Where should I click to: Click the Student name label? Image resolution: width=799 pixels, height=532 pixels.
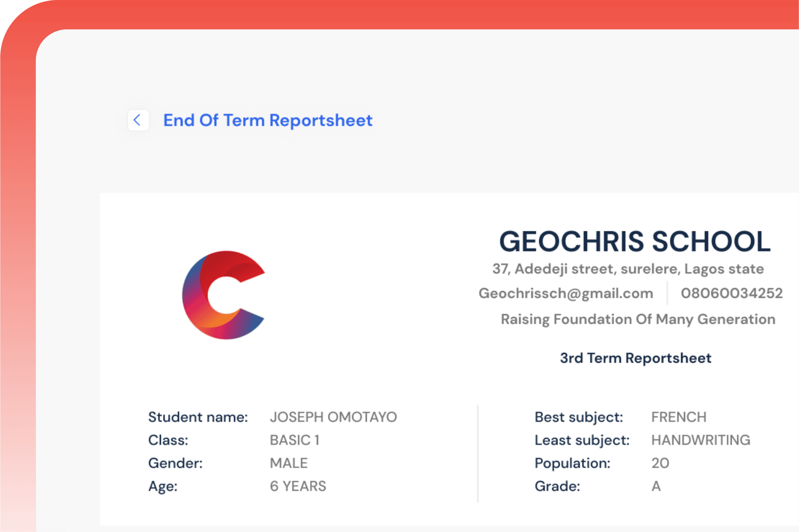(198, 417)
